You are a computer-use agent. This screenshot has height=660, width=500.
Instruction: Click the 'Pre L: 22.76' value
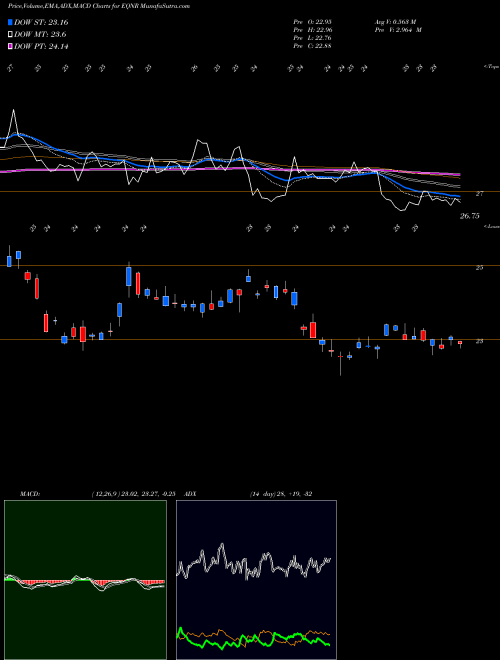point(313,38)
